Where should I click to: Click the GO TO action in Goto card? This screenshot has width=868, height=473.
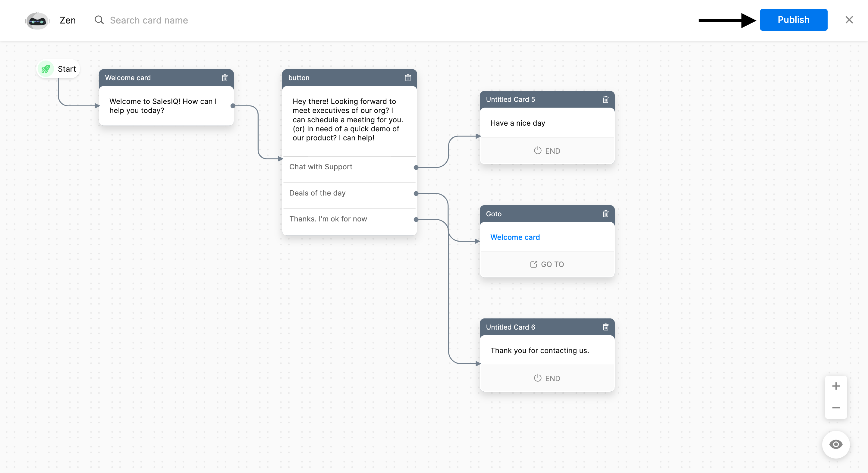pos(547,265)
